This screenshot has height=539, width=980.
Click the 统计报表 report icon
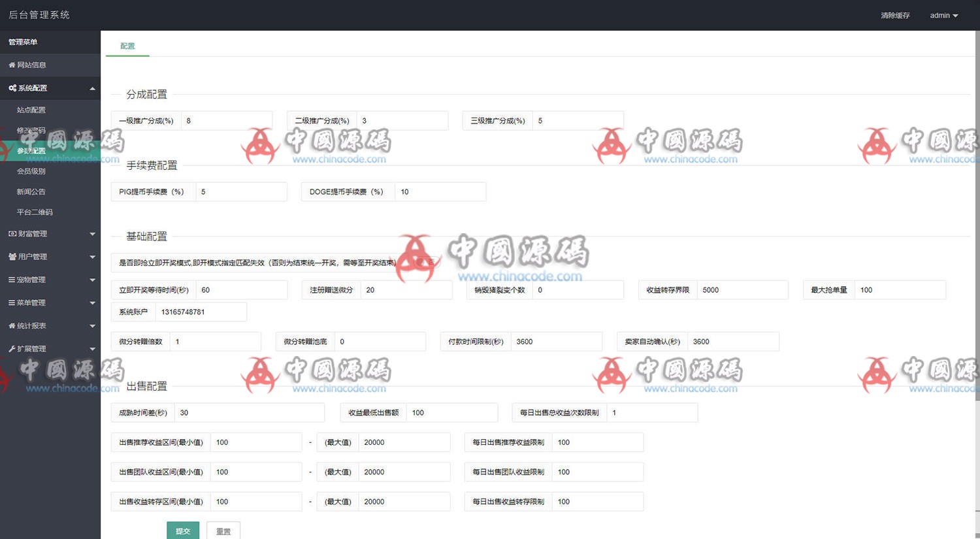coord(11,325)
